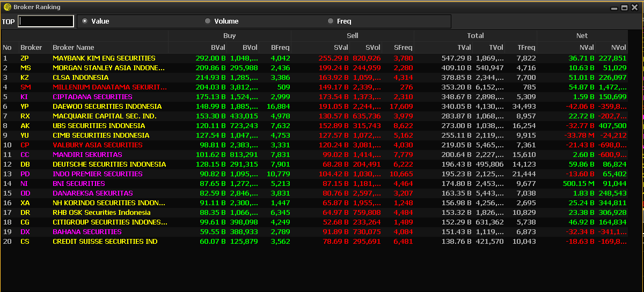The height and width of the screenshot is (292, 644).
Task: Select CIMB SECURITIES INDONESIA row
Action: tap(314, 135)
